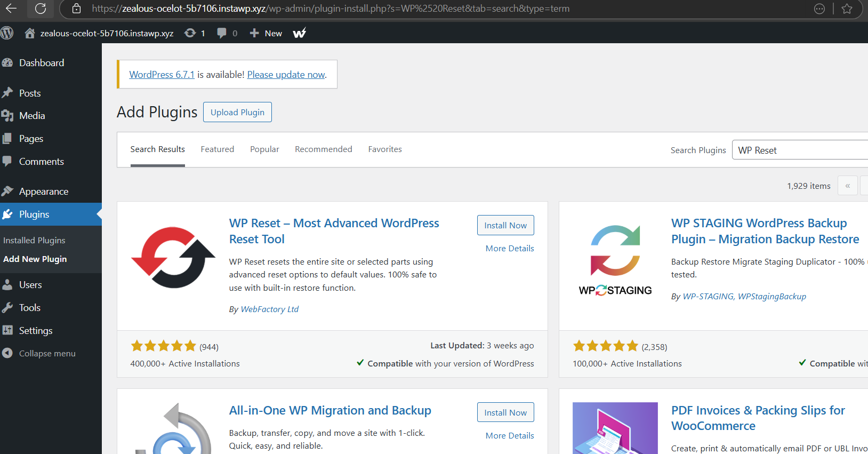Viewport: 868px width, 454px height.
Task: Click the site lock icon in the address bar
Action: click(x=76, y=9)
